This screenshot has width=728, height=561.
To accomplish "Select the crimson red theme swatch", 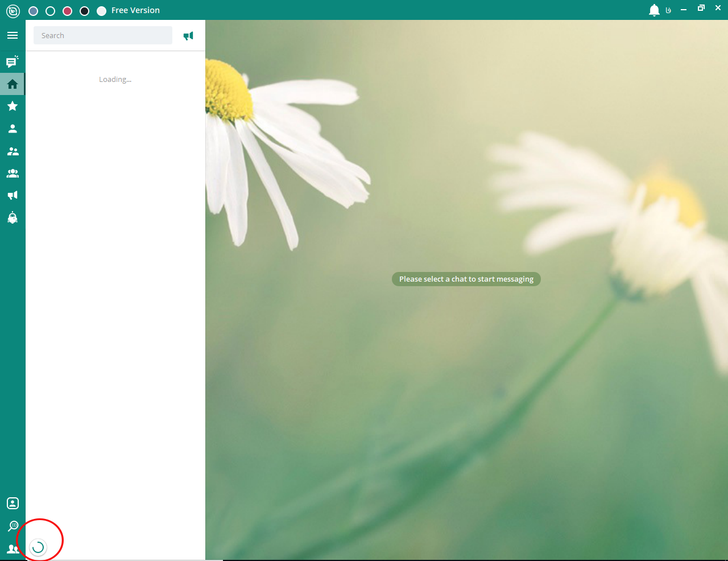I will click(68, 11).
